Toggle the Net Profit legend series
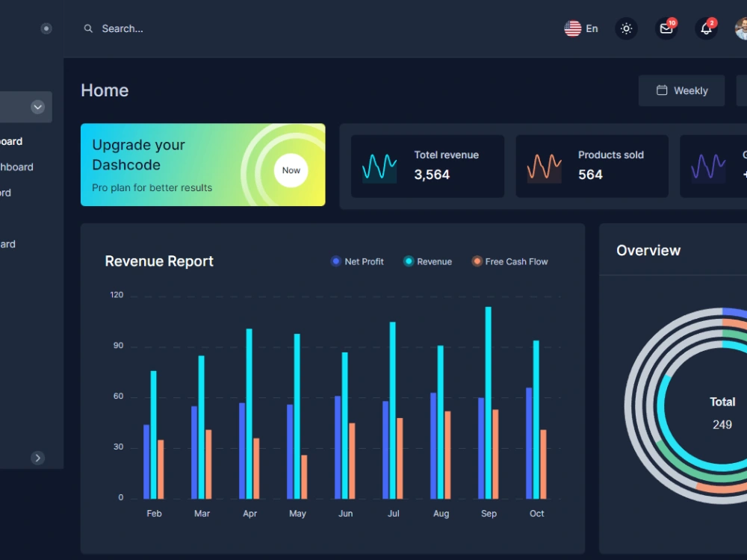The height and width of the screenshot is (560, 747). coord(357,261)
